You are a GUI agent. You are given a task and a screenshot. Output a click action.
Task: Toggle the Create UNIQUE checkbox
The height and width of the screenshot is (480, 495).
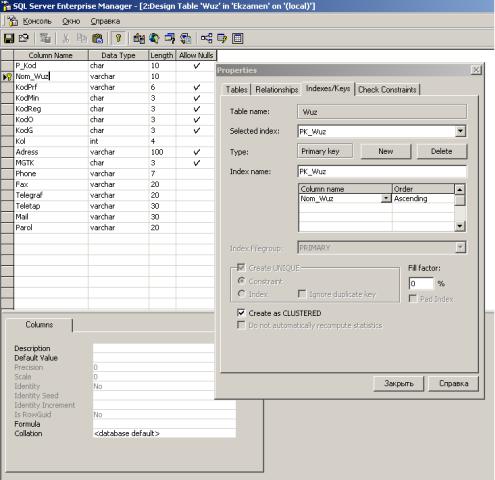coord(241,268)
